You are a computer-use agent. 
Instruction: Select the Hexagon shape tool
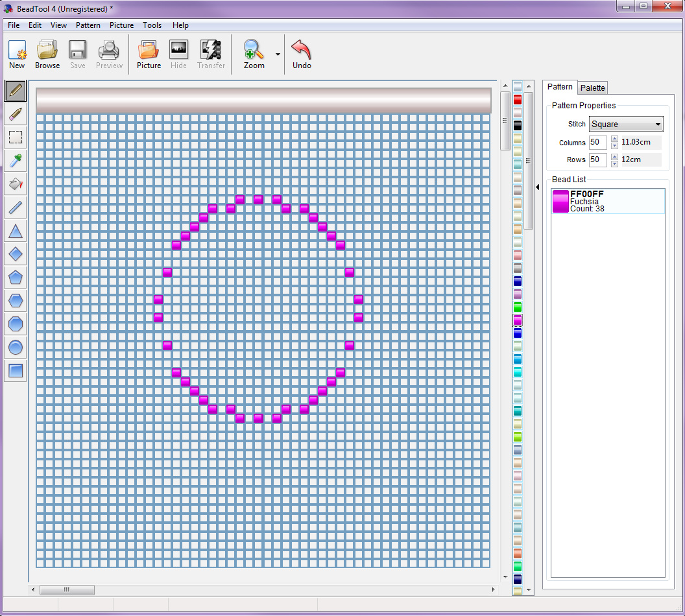pyautogui.click(x=16, y=301)
